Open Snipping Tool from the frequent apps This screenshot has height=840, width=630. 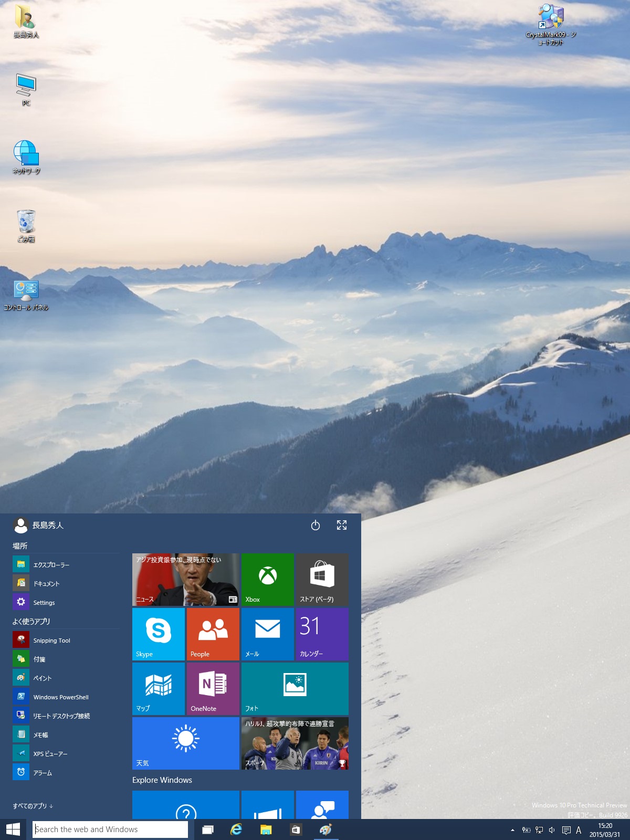click(51, 640)
